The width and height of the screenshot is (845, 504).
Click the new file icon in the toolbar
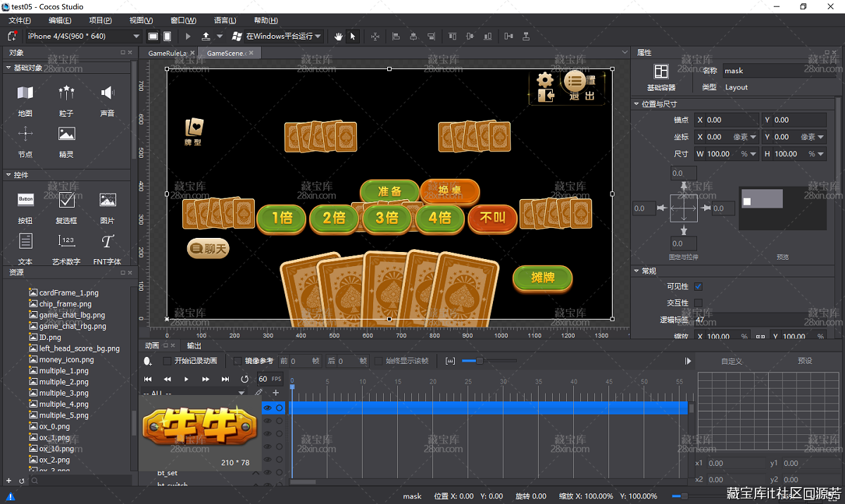pos(12,36)
